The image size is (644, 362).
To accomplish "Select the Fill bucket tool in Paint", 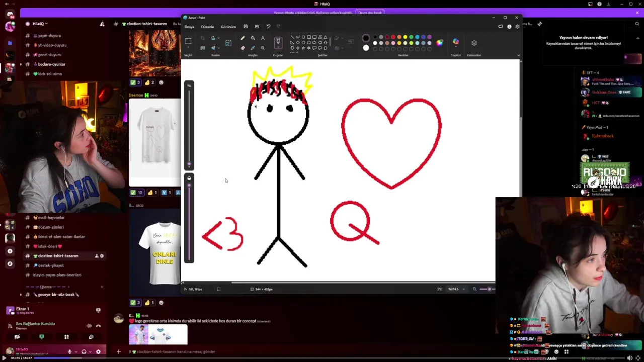I will coord(253,38).
